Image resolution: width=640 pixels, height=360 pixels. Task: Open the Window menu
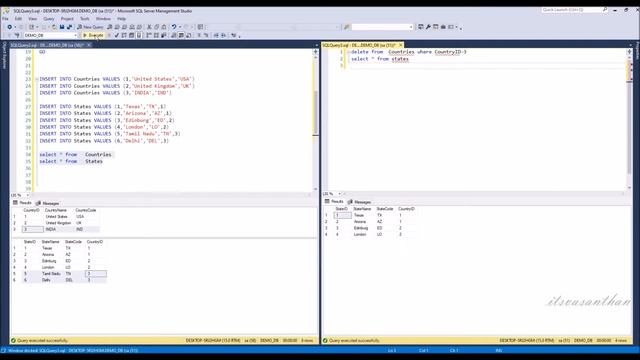[103, 19]
